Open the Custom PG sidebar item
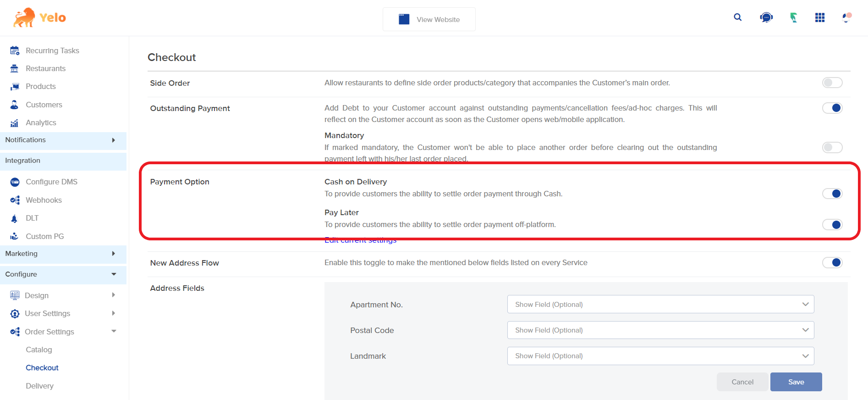The width and height of the screenshot is (868, 400). tap(45, 236)
